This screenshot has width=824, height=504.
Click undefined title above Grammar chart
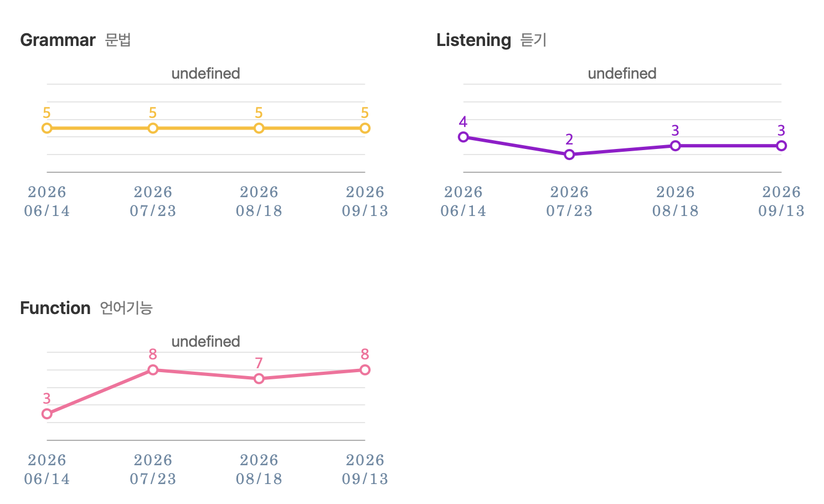pyautogui.click(x=205, y=73)
